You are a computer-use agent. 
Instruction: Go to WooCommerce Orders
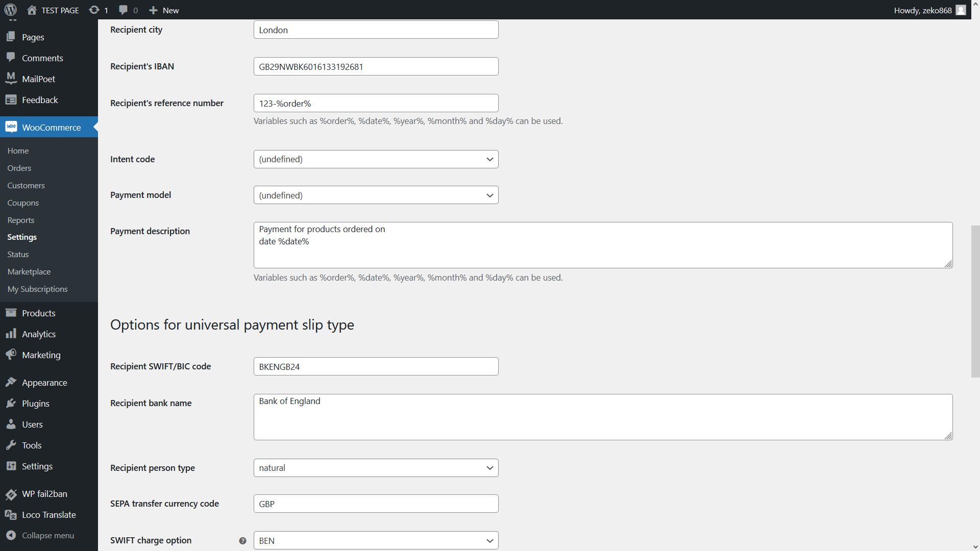point(19,168)
